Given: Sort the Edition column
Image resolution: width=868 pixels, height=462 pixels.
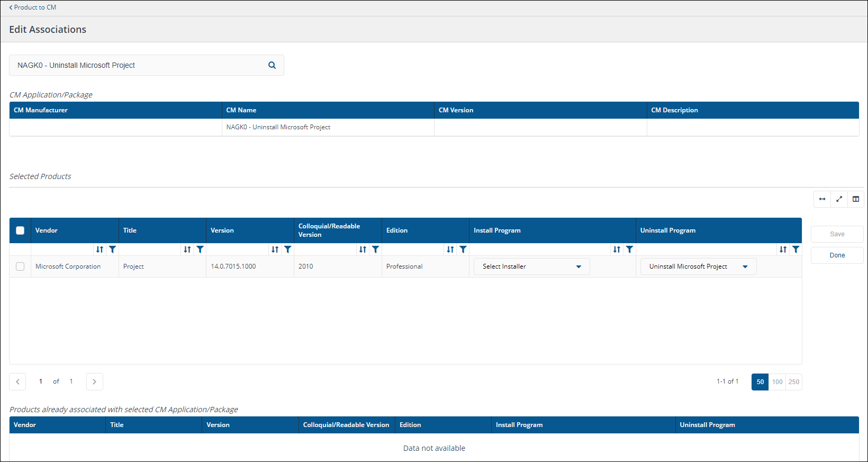Looking at the screenshot, I should (450, 250).
